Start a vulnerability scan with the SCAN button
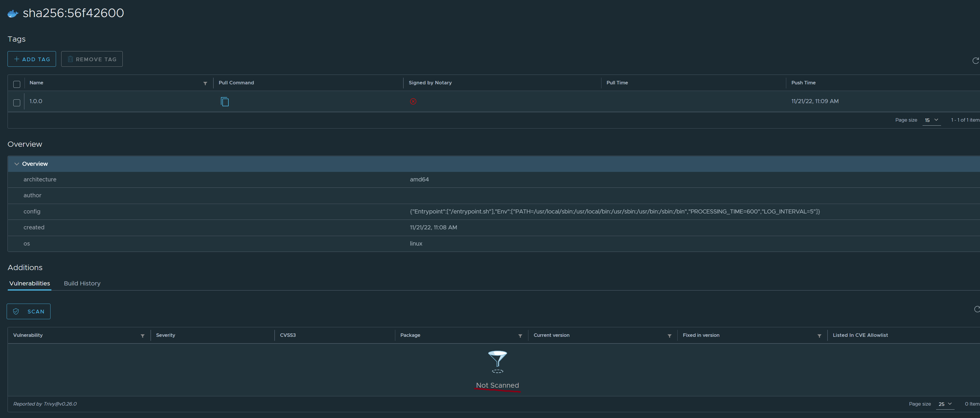This screenshot has height=418, width=980. click(x=29, y=311)
